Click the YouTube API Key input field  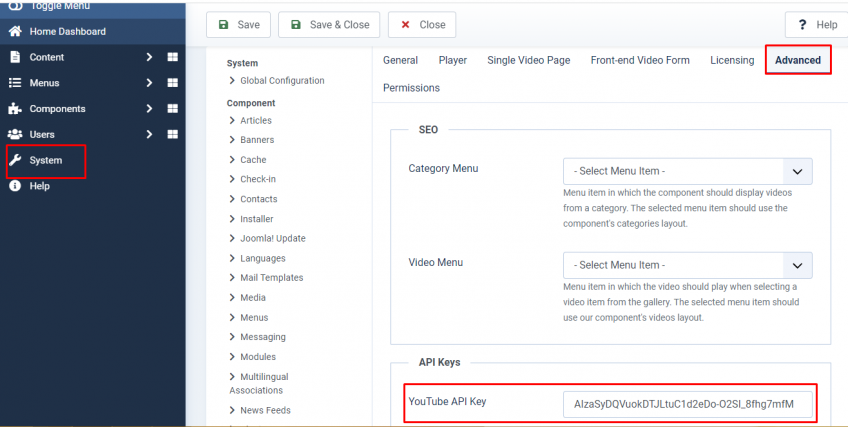click(687, 404)
